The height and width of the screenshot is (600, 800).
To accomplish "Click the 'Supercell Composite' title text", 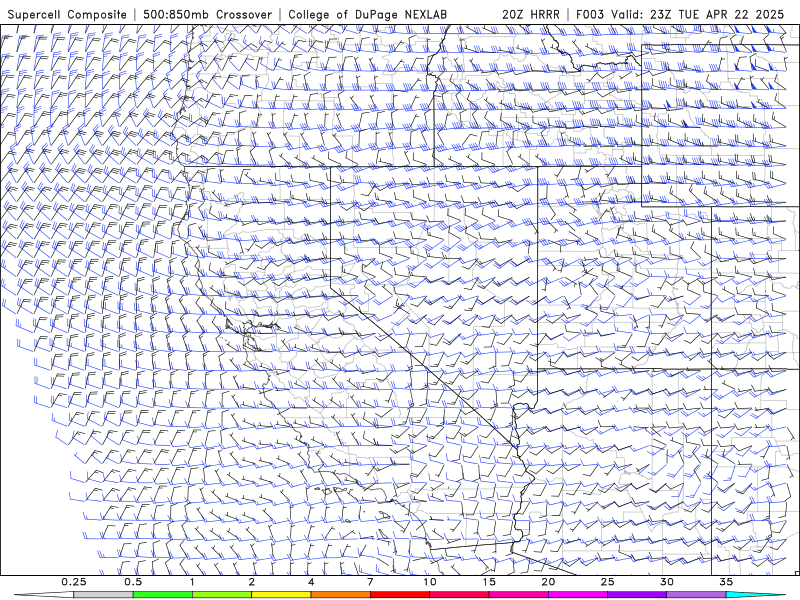I will pos(67,14).
